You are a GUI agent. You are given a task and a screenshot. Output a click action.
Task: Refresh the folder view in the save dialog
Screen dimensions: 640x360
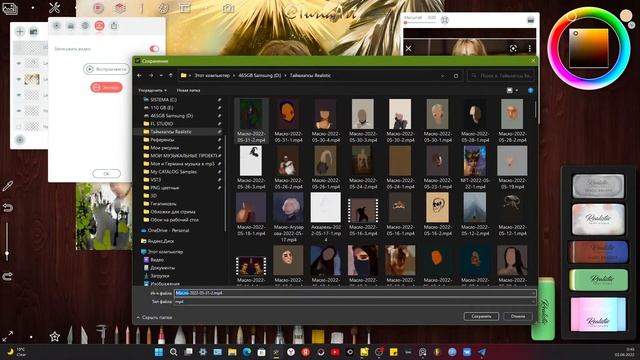(456, 76)
